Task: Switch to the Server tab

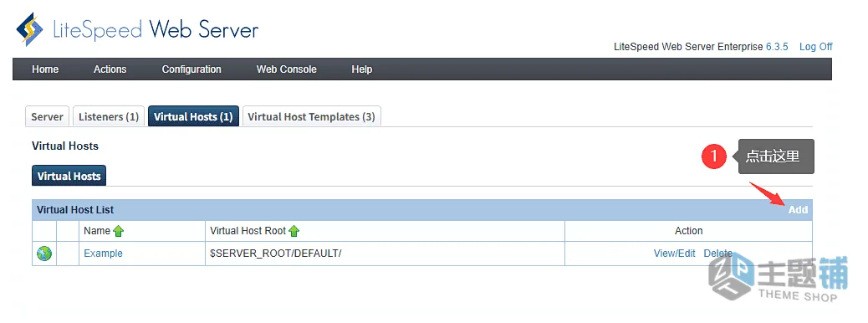Action: pos(48,116)
